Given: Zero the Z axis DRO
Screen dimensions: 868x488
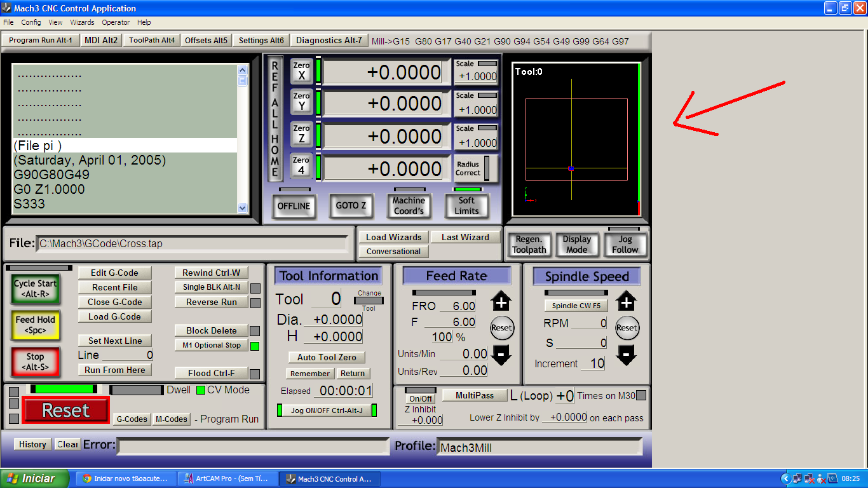Looking at the screenshot, I should pyautogui.click(x=301, y=134).
